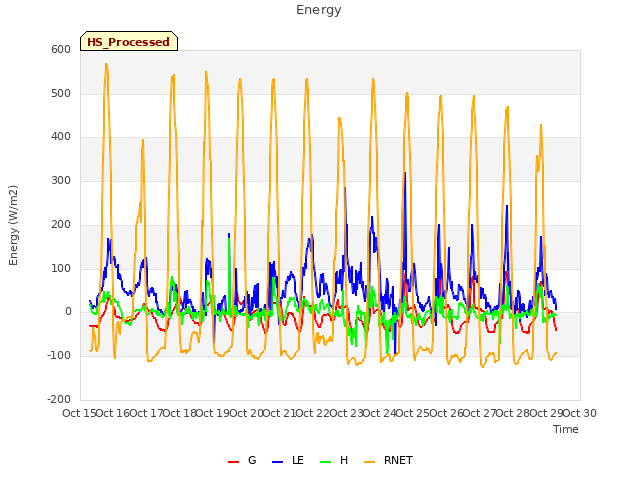
Task: Click the Oct 27 x-axis tick label
Action: point(480,413)
